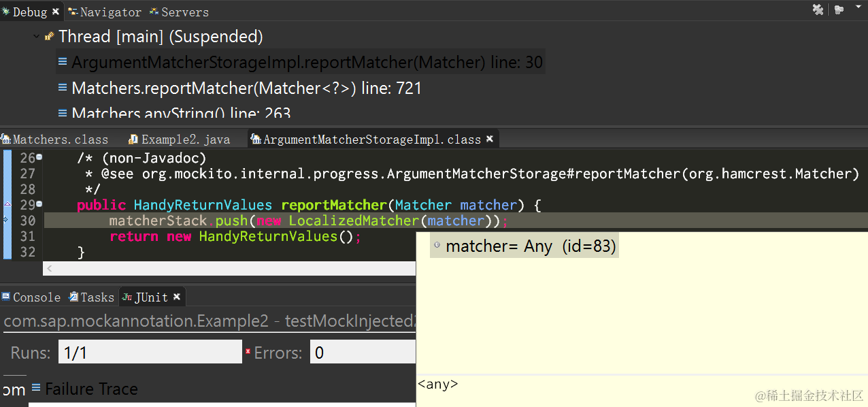868x407 pixels.
Task: Close the ArgumentMatcherStorageImpl.class editor tab
Action: click(x=488, y=140)
